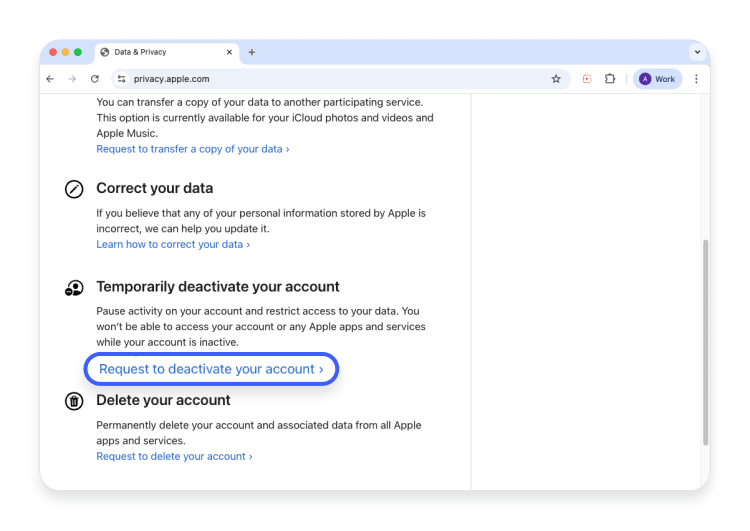
Task: Open Learn how to correct your data
Action: pos(173,244)
